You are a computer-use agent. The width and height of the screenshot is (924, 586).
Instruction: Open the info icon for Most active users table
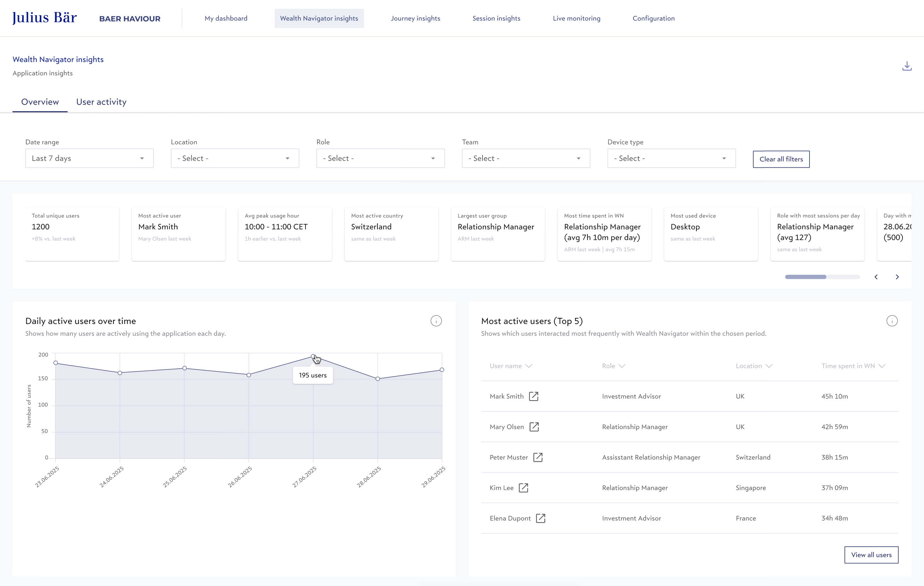[892, 321]
